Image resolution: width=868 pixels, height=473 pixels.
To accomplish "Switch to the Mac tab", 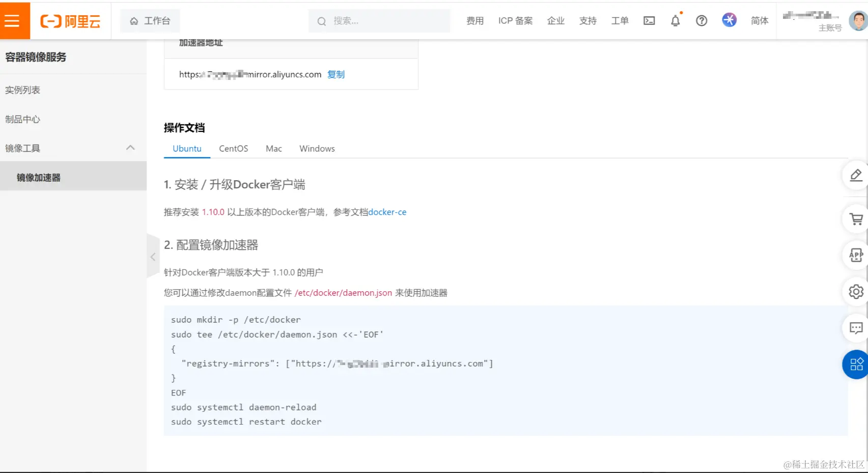I will (274, 149).
